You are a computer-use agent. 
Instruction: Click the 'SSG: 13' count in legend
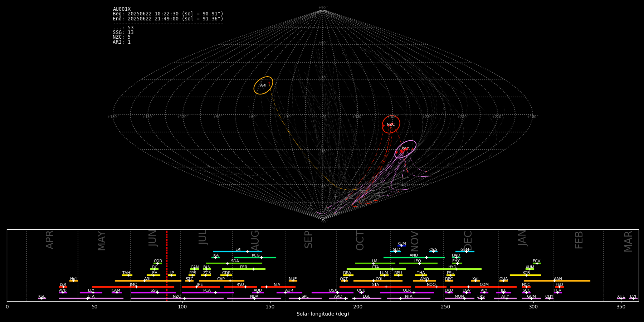click(123, 33)
